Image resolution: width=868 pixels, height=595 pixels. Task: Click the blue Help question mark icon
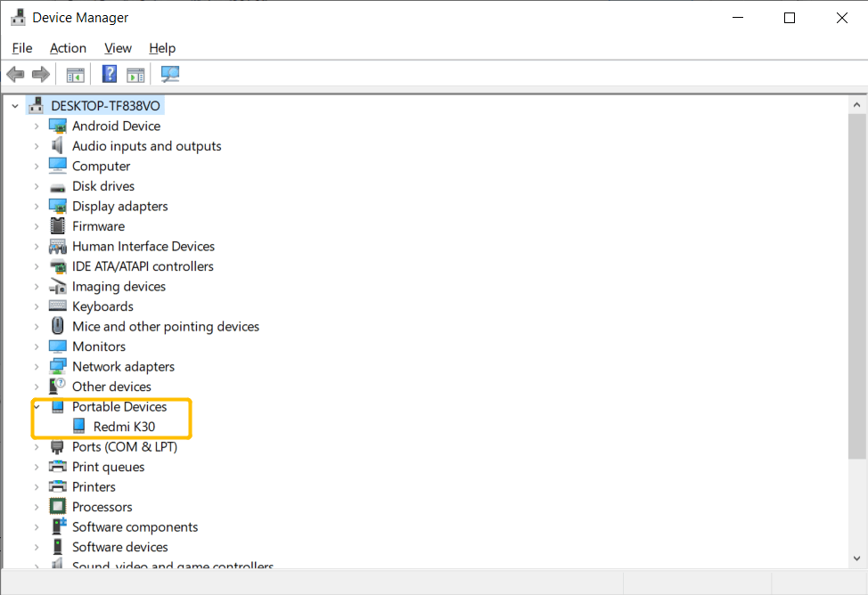click(110, 74)
